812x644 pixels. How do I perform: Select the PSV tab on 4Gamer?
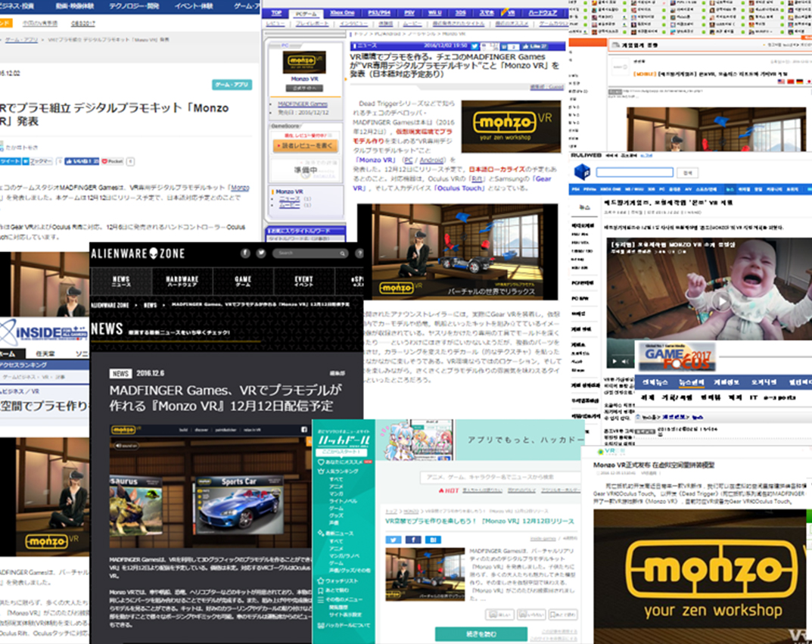[x=409, y=13]
